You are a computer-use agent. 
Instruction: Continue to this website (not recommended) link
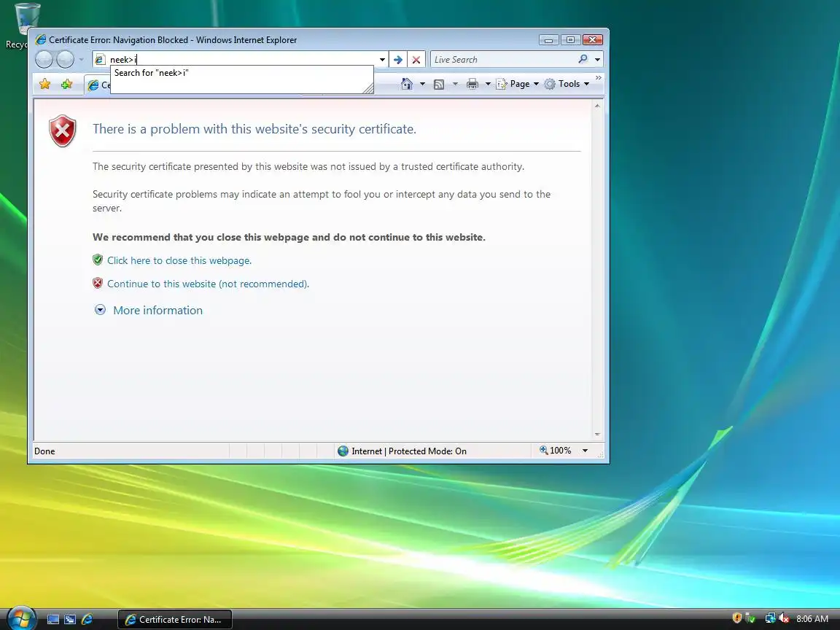pyautogui.click(x=208, y=284)
